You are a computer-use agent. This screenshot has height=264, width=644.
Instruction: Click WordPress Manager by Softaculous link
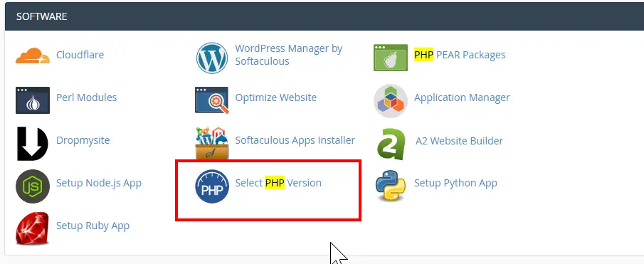coord(289,55)
